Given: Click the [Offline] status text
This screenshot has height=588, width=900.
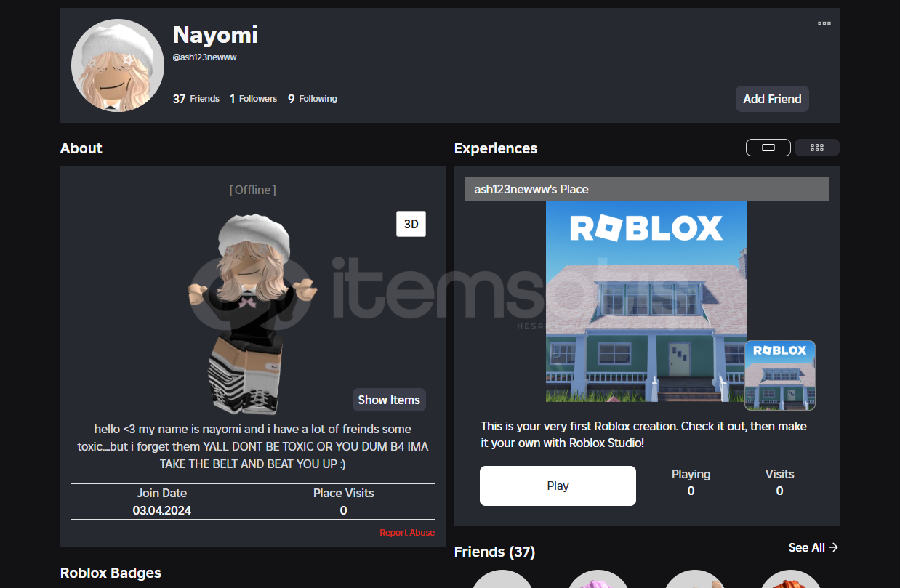Looking at the screenshot, I should pos(253,190).
